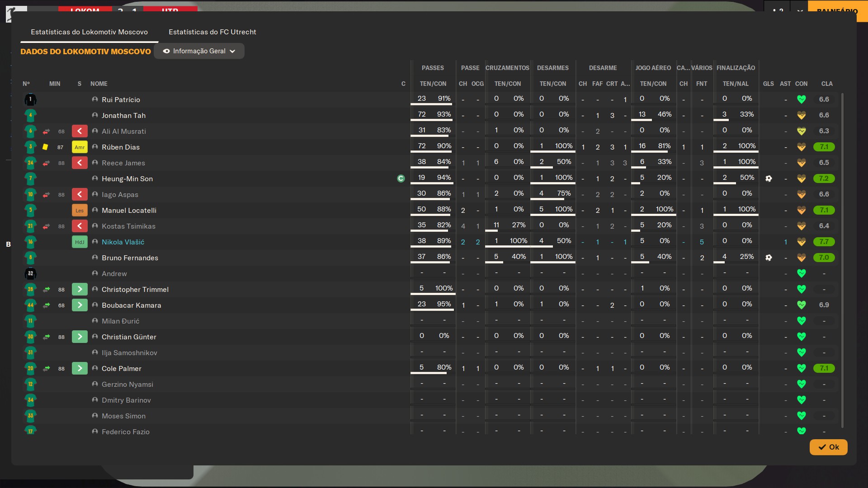Click Nikola Vlašić's orange condition heart
Screen dimensions: 868x488
[x=802, y=242]
